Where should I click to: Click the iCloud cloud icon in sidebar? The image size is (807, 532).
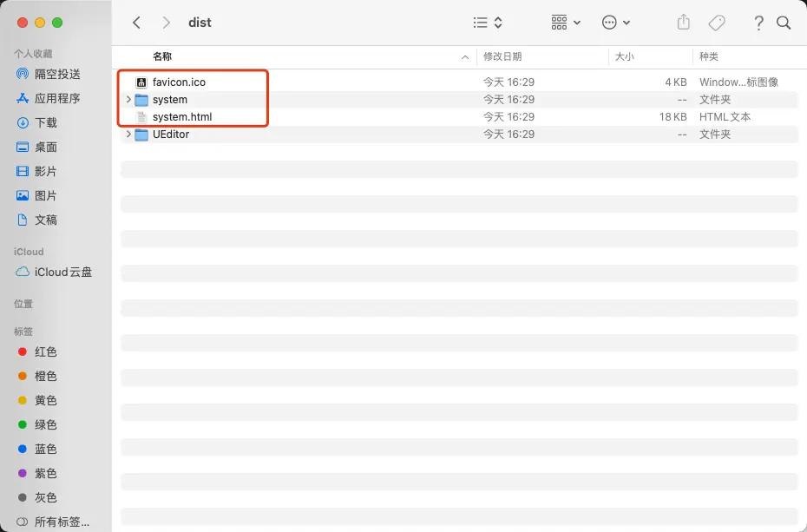click(23, 272)
